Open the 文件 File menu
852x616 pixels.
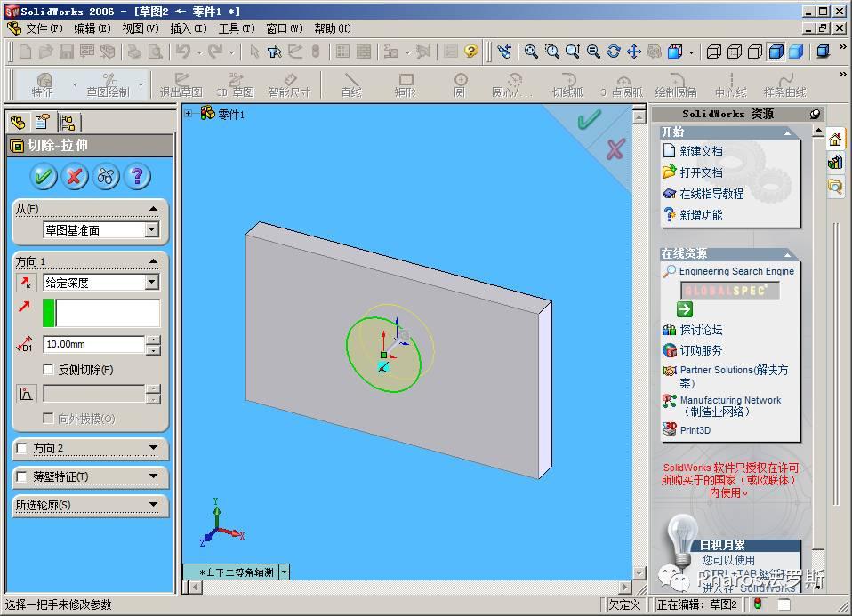click(44, 28)
